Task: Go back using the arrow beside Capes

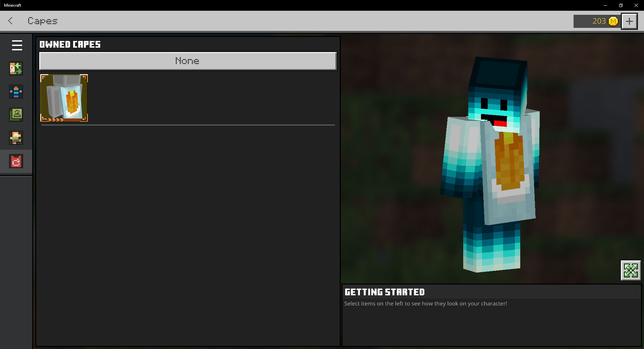Action: pyautogui.click(x=10, y=21)
